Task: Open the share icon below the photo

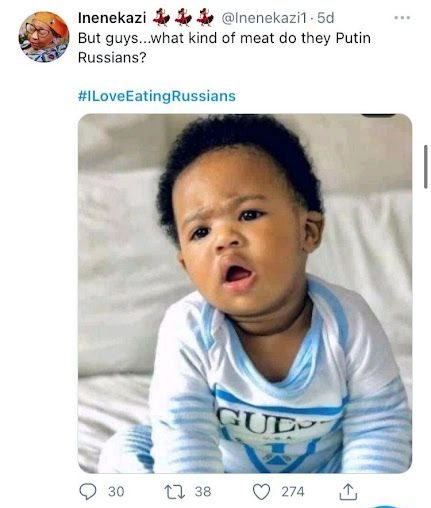Action: (348, 492)
